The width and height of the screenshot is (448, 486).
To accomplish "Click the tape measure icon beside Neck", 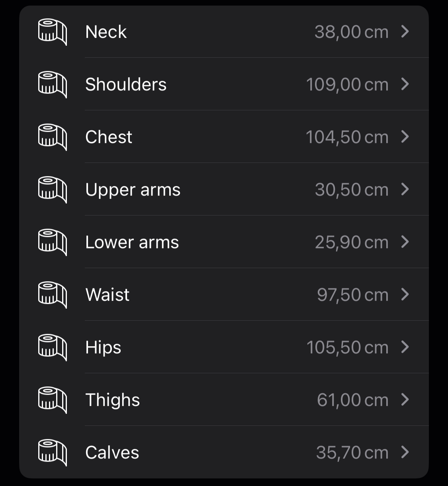I will pos(52,32).
